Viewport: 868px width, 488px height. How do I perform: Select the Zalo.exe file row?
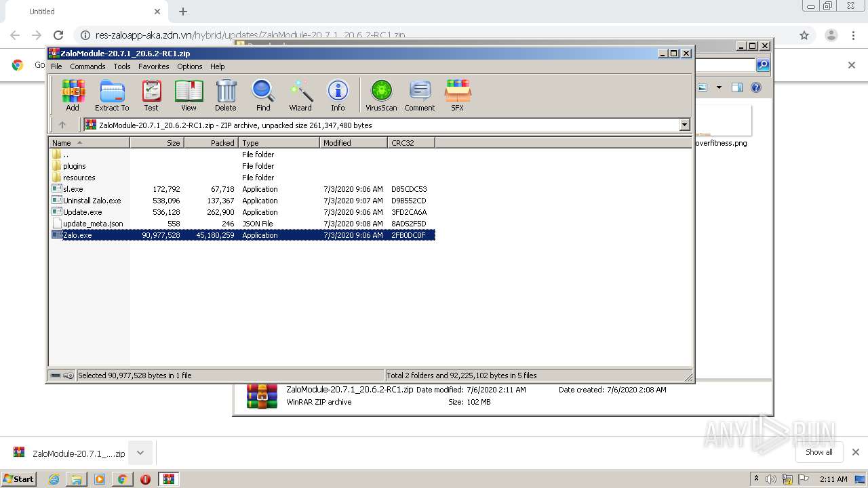[x=243, y=235]
